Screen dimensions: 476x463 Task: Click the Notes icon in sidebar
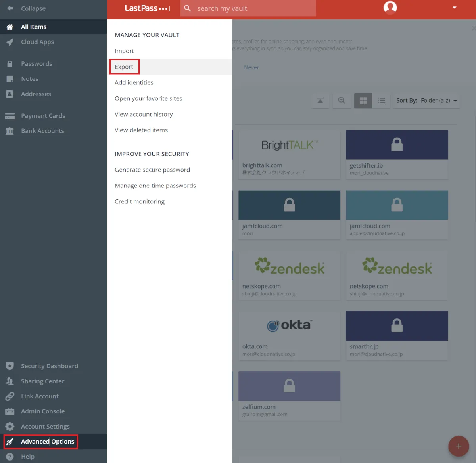(10, 79)
